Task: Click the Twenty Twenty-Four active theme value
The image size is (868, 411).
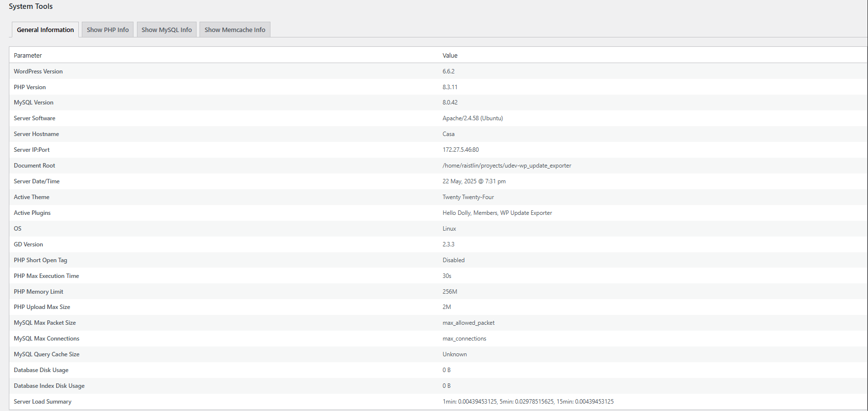Action: point(468,197)
